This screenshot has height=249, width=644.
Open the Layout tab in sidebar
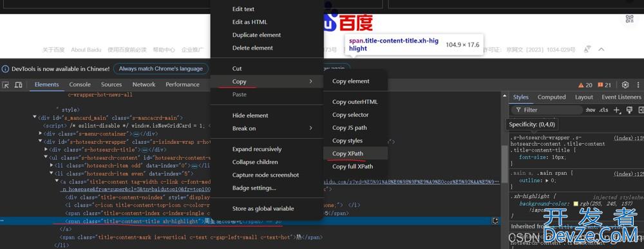(x=583, y=97)
